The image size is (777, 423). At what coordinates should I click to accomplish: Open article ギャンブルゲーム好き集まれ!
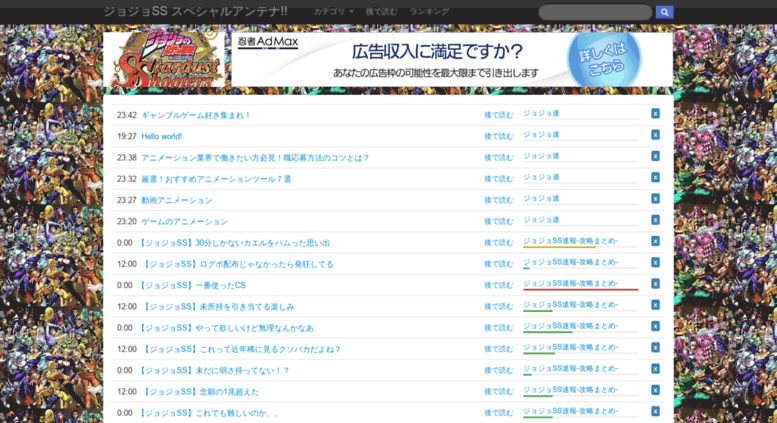tap(196, 115)
